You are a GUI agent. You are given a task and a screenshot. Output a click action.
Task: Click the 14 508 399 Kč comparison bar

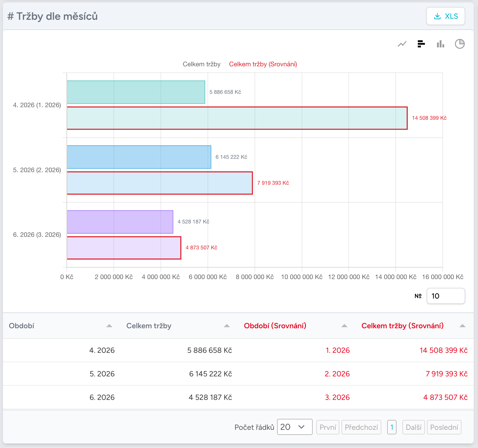[x=237, y=118]
